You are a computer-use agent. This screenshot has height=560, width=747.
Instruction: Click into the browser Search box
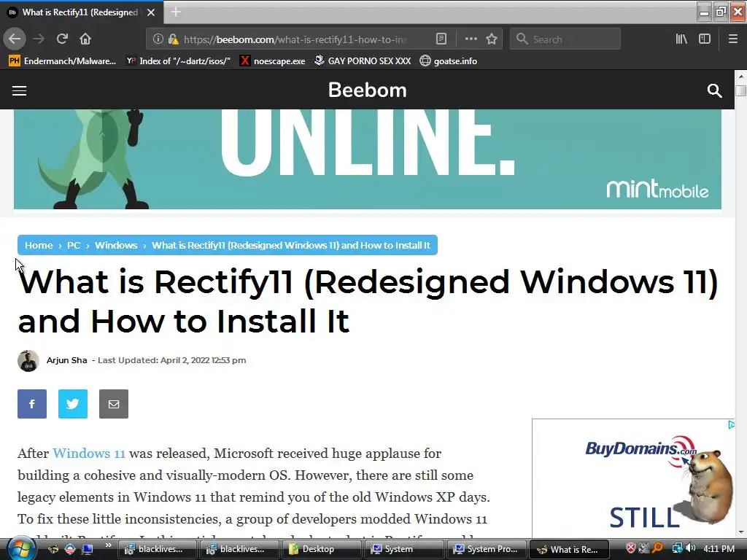(x=565, y=39)
